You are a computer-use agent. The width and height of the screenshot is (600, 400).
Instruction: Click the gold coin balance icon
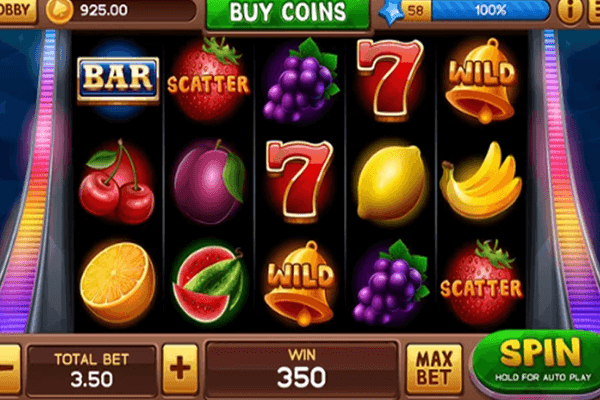pyautogui.click(x=59, y=11)
